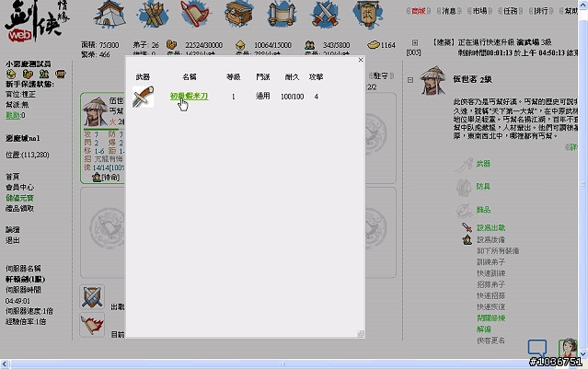Click the 設為後備 option
Viewport: 588px width, 369px height.
pyautogui.click(x=490, y=239)
